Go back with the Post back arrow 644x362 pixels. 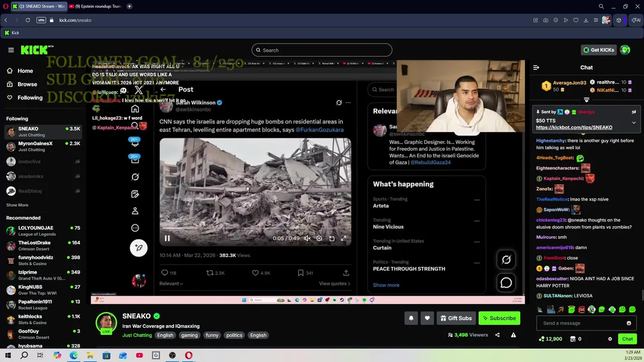(x=163, y=89)
